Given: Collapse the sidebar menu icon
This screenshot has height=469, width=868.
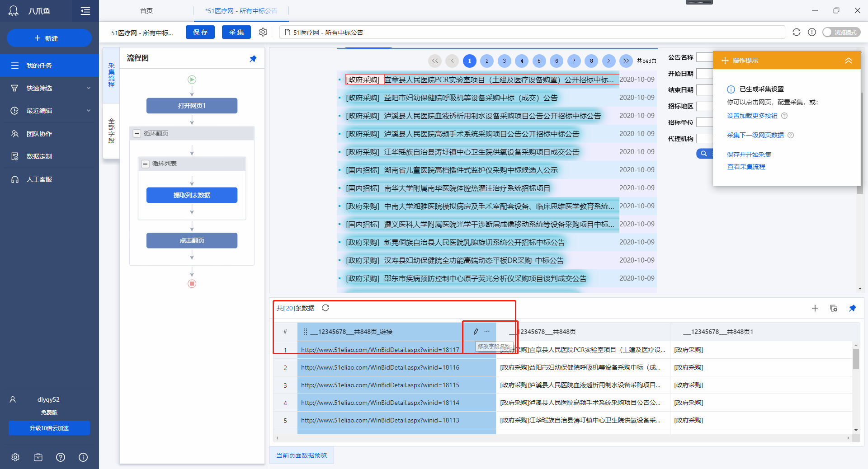Looking at the screenshot, I should pos(85,11).
